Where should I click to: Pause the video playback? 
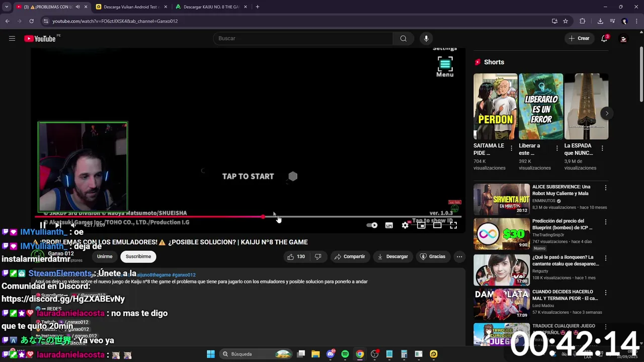tap(43, 225)
